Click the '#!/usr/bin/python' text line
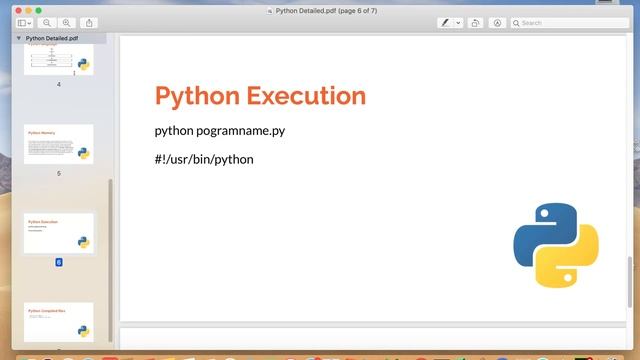Image resolution: width=640 pixels, height=360 pixels. (204, 159)
